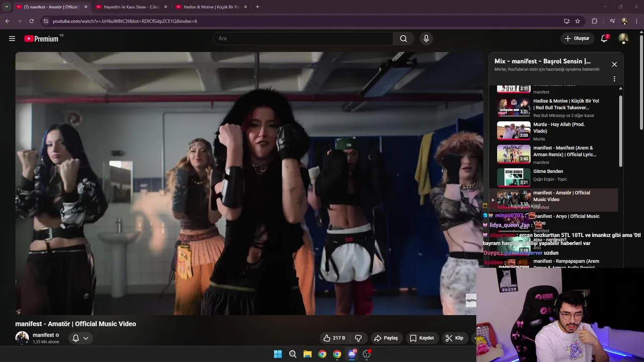Image resolution: width=644 pixels, height=362 pixels.
Task: Open the manifest channel name link
Action: pos(43,335)
